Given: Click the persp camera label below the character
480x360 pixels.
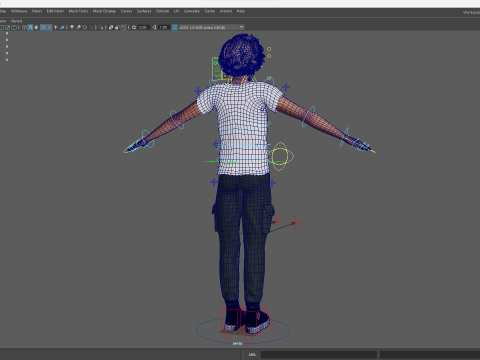Looking at the screenshot, I should (237, 343).
